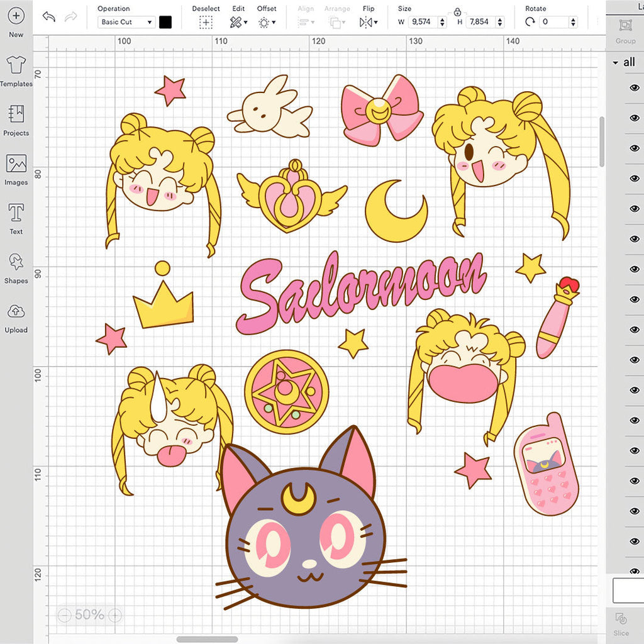Open the Projects section
The image size is (644, 644).
coord(16,119)
